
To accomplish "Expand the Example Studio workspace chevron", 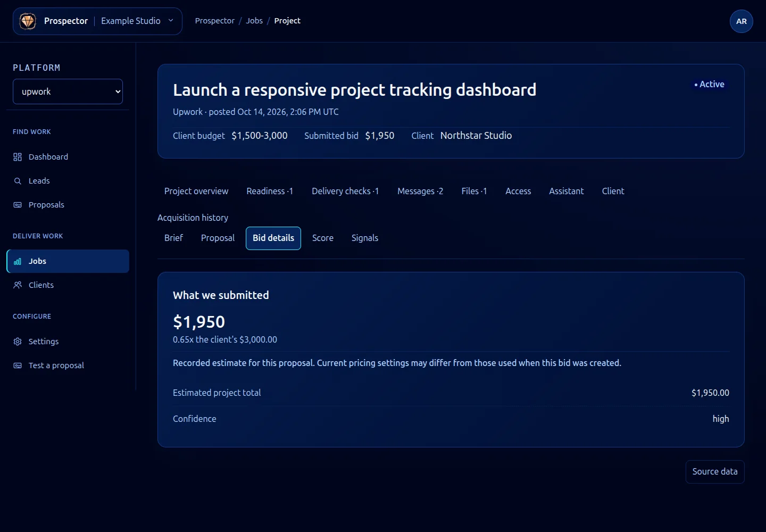I will pos(171,21).
